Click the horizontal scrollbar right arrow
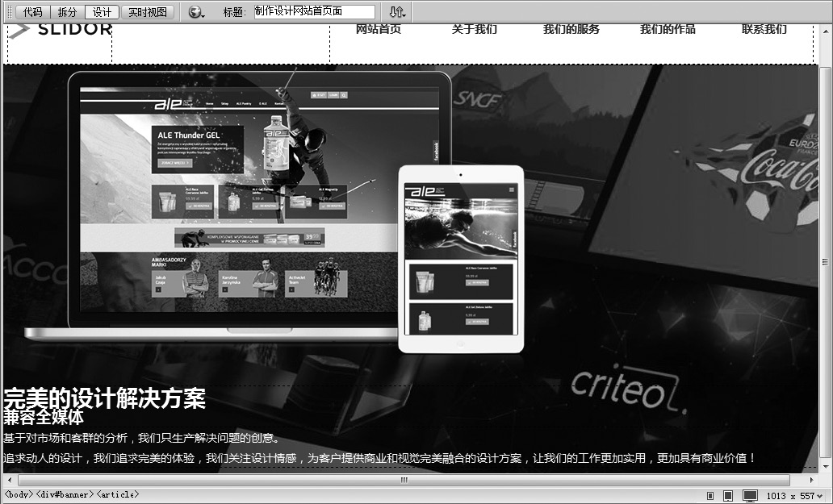The width and height of the screenshot is (833, 504). 812,480
